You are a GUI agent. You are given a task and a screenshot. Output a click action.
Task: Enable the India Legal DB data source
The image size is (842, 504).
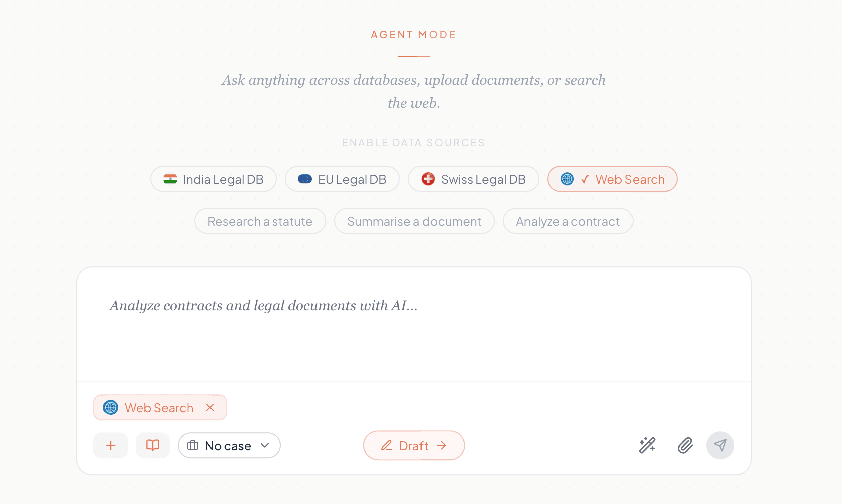(213, 179)
